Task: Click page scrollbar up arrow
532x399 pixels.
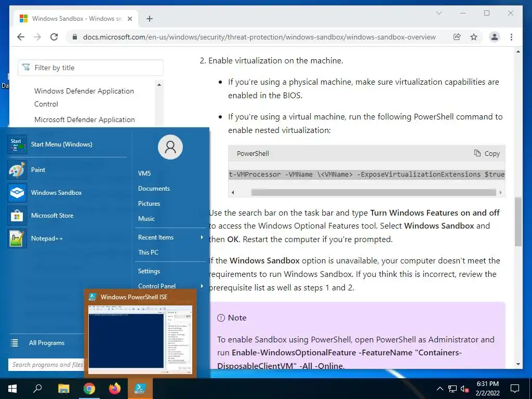Action: point(518,51)
